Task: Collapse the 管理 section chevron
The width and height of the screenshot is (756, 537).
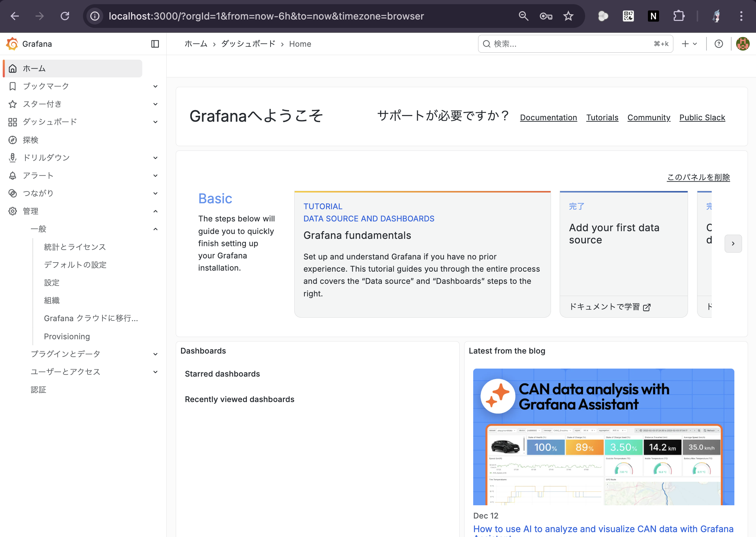Action: pos(156,211)
